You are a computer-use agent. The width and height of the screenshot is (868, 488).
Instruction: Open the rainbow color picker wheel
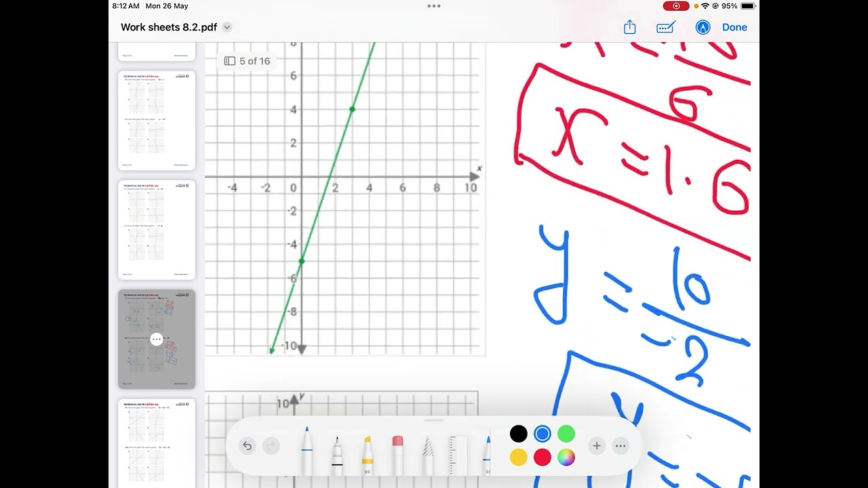tap(566, 457)
